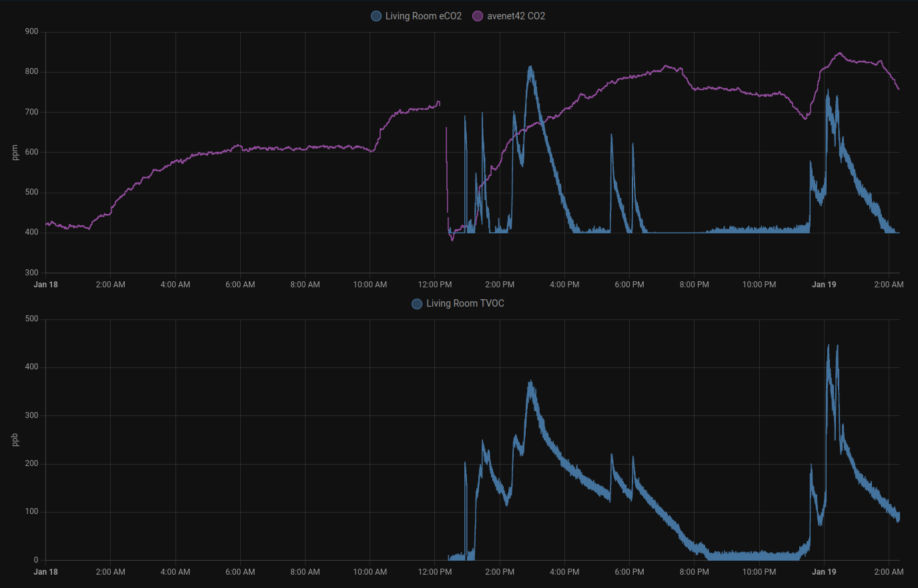Click the 'avenet42 CO2' legend label
The image size is (918, 588).
click(x=516, y=16)
